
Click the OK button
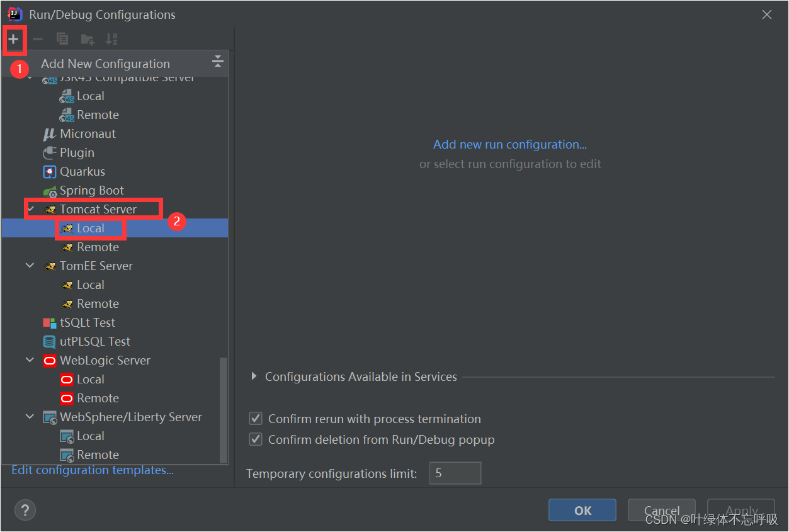582,511
